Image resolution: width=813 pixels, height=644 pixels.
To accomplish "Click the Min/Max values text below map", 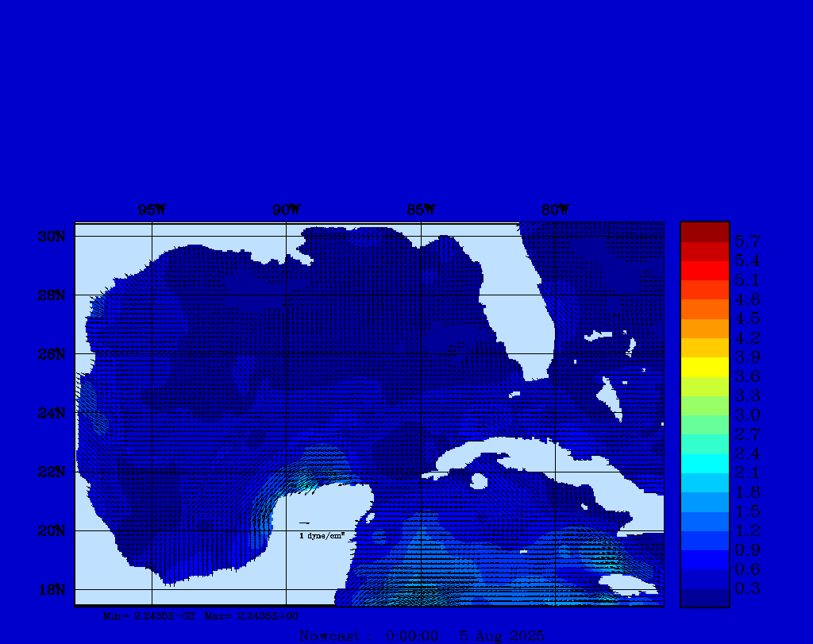I will [x=201, y=615].
